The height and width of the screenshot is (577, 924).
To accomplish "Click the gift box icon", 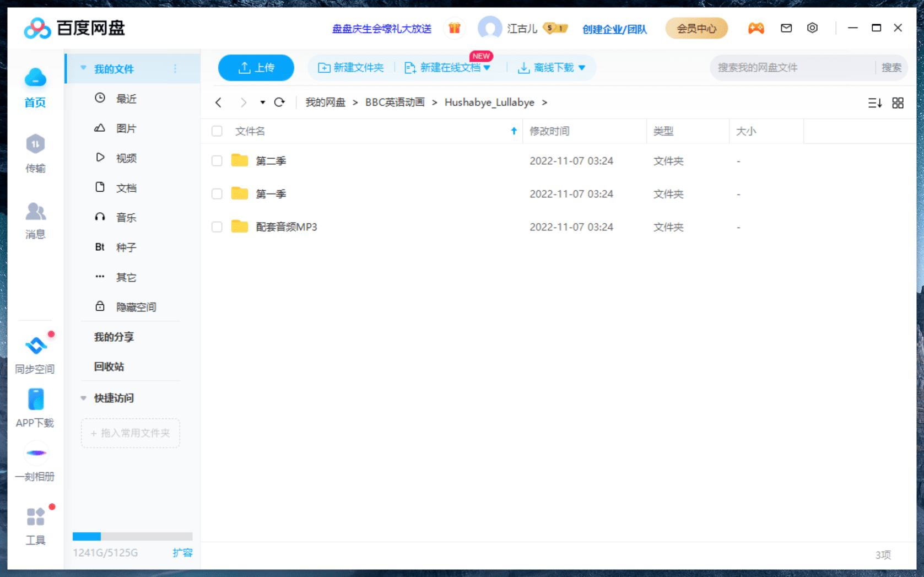I will pyautogui.click(x=455, y=28).
